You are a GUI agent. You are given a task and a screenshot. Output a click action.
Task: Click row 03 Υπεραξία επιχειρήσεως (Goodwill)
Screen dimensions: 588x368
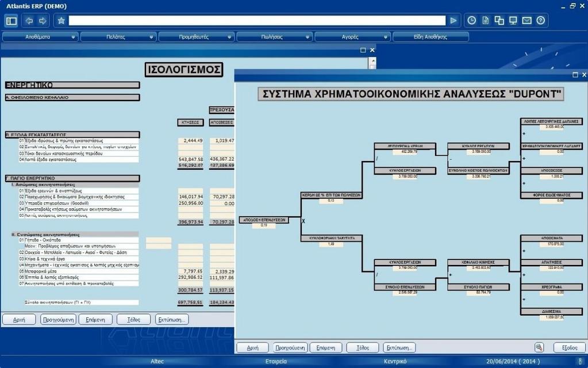(79, 203)
